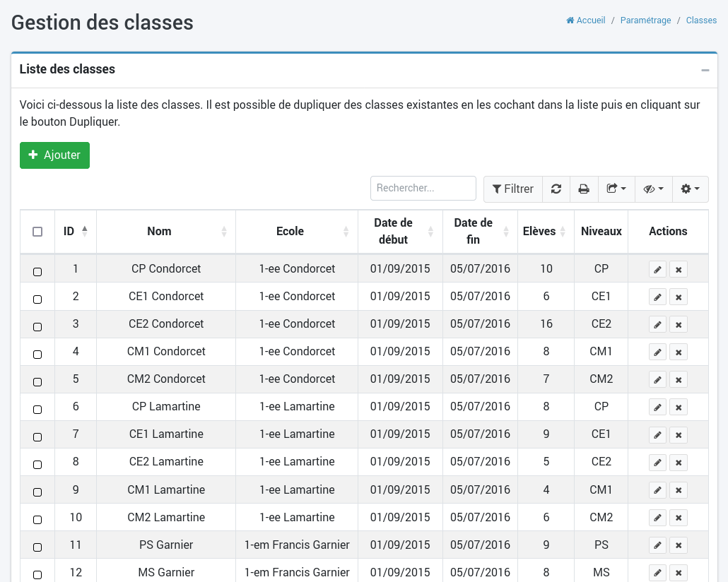Select the CM1 Lamartine row checkbox

point(37,492)
